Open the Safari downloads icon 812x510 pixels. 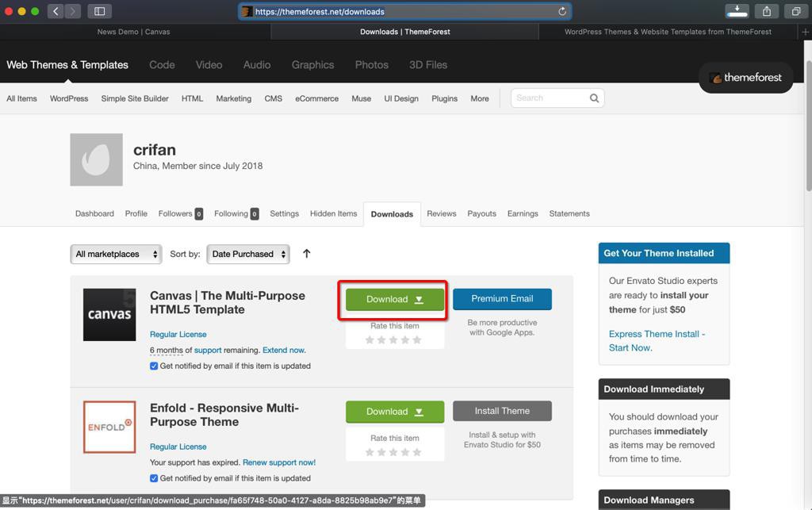point(737,11)
